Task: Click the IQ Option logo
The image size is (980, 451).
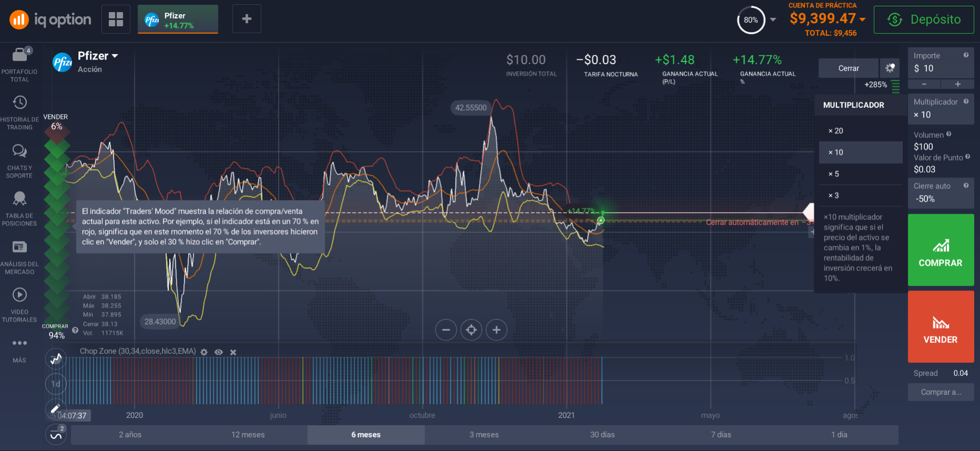Action: point(50,19)
